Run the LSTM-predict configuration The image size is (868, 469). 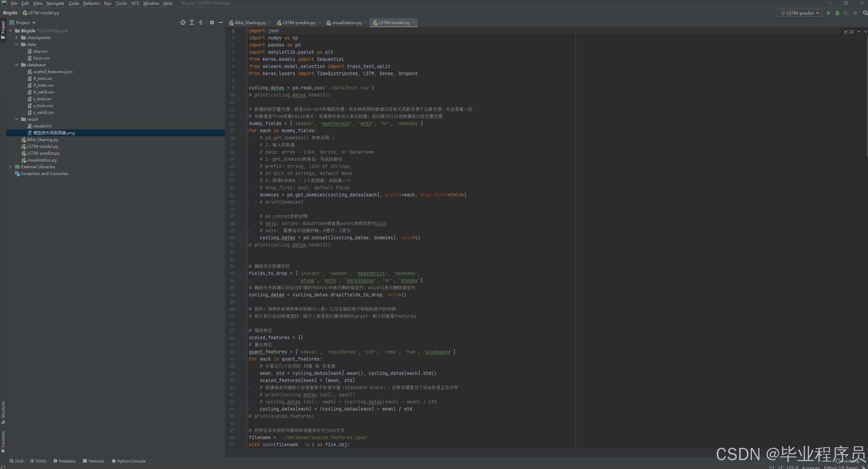pos(829,13)
